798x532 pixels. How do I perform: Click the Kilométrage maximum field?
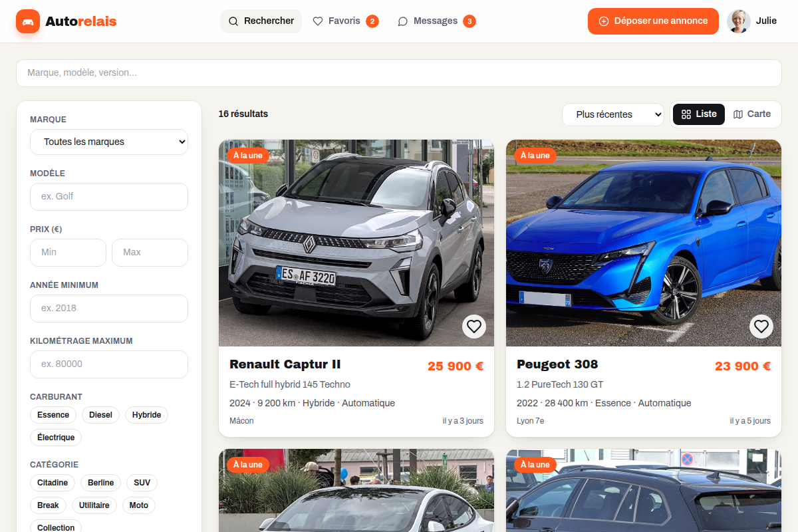[x=109, y=364]
